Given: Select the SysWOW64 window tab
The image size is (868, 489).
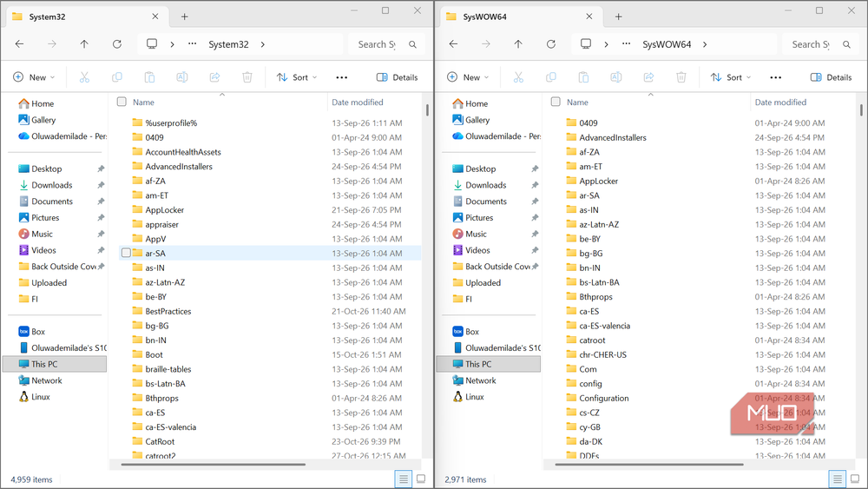Looking at the screenshot, I should [x=520, y=17].
